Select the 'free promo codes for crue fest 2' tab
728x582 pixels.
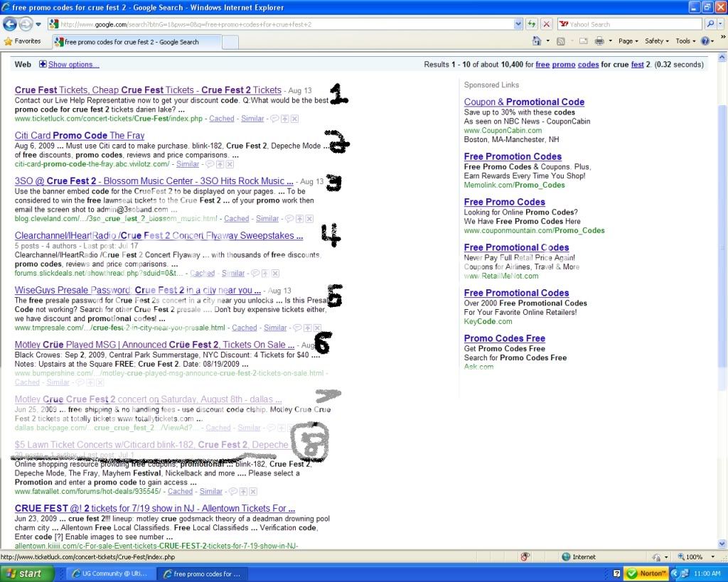point(137,42)
